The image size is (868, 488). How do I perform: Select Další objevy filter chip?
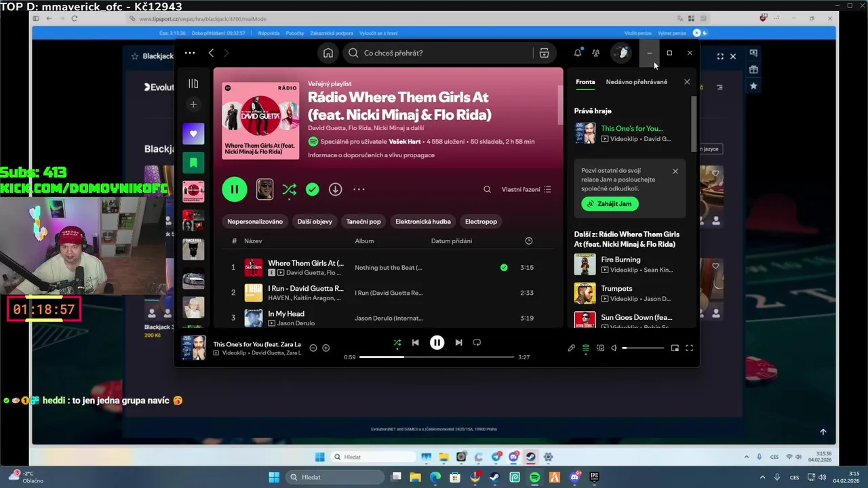tap(315, 222)
